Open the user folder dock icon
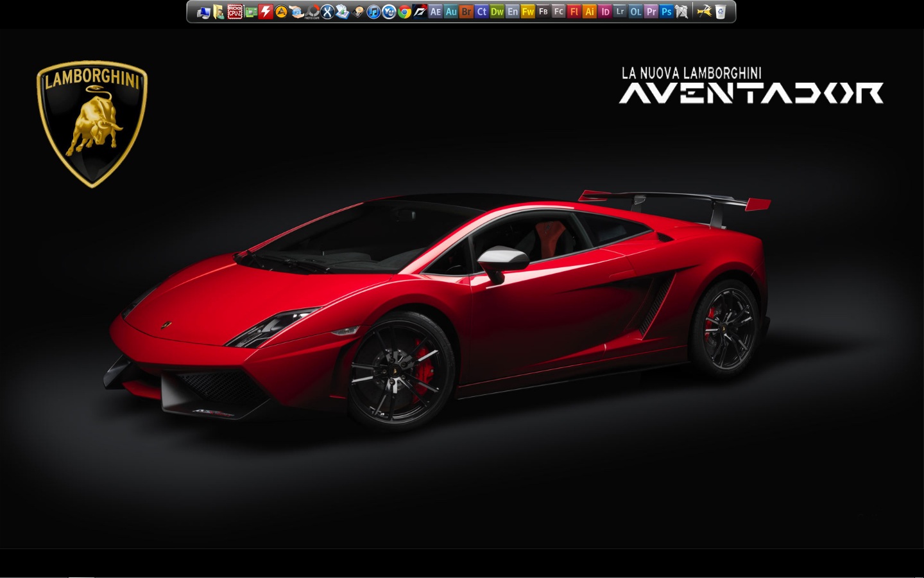This screenshot has width=924, height=578. click(x=219, y=12)
